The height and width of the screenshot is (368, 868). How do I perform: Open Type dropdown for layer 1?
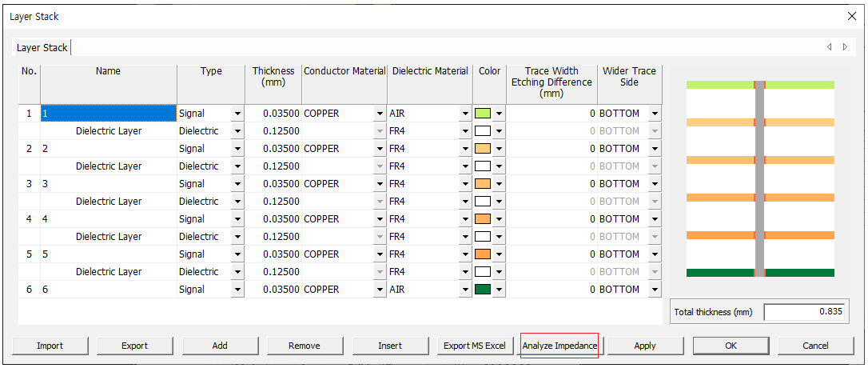click(x=237, y=114)
